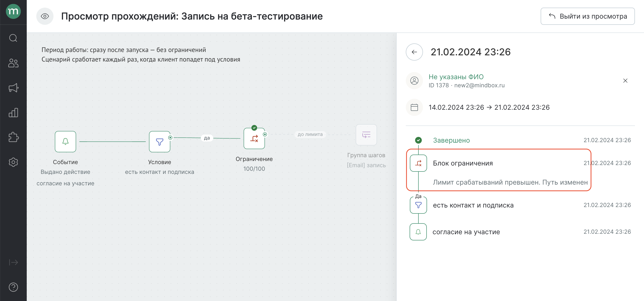
Task: Select the Ограничение limit node on canvas
Action: click(x=254, y=139)
